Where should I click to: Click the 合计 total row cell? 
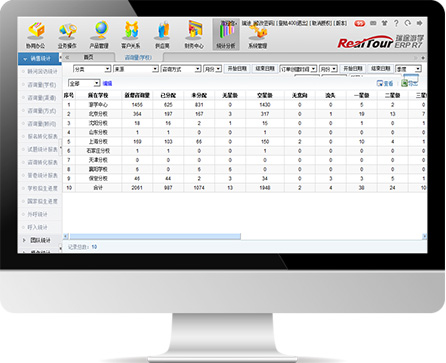click(98, 188)
